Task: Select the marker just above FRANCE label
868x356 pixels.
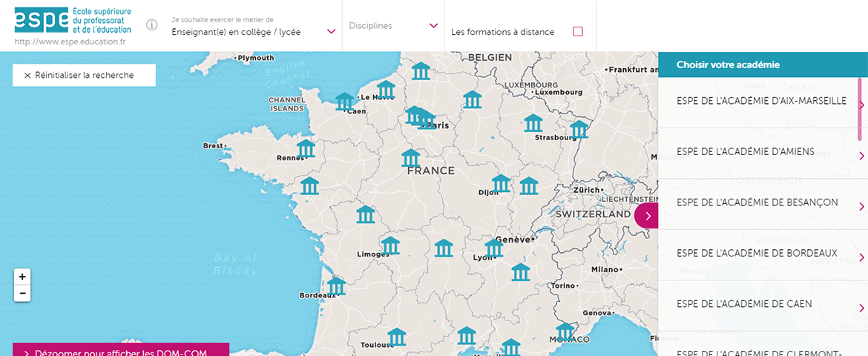Action: coord(411,158)
